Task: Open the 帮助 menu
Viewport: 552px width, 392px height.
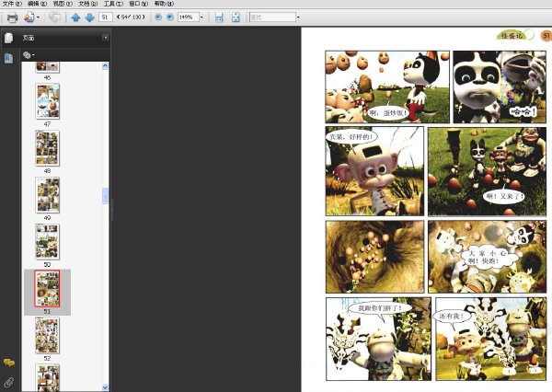Action: pos(164,4)
